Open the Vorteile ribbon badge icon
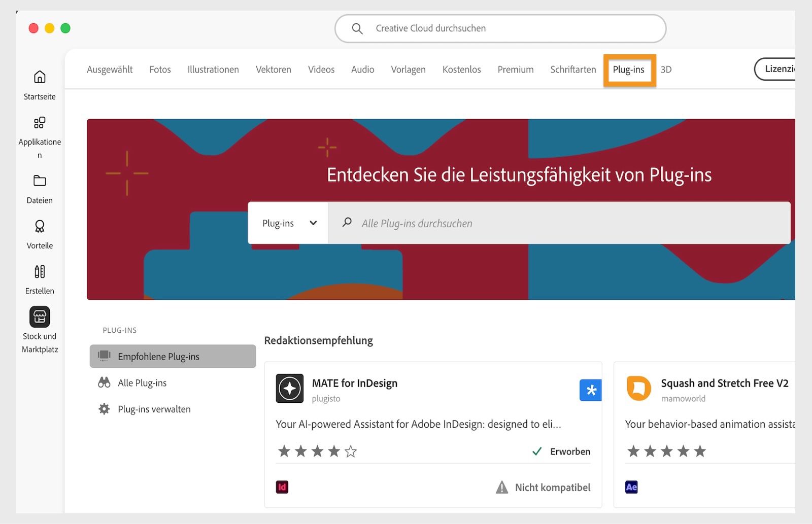Screen dimensions: 812x524 click(x=40, y=226)
